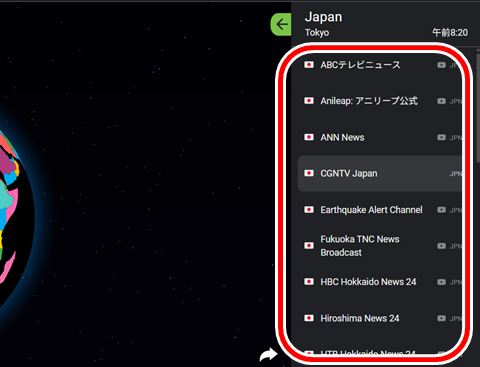
Task: Click the colorful globe
Action: click(x=17, y=218)
